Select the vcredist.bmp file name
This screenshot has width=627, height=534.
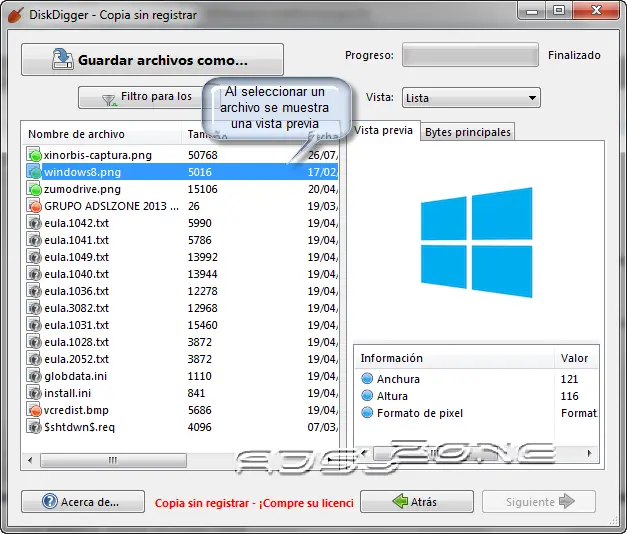point(76,410)
